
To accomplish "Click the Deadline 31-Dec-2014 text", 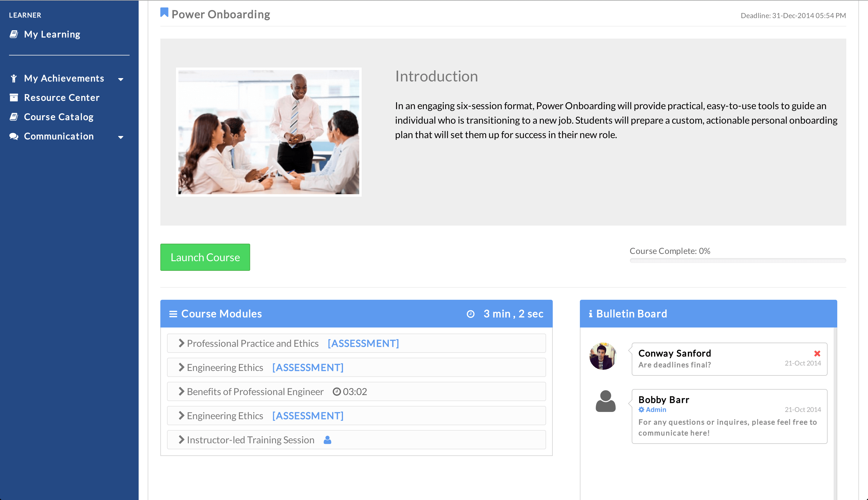I will pyautogui.click(x=793, y=15).
